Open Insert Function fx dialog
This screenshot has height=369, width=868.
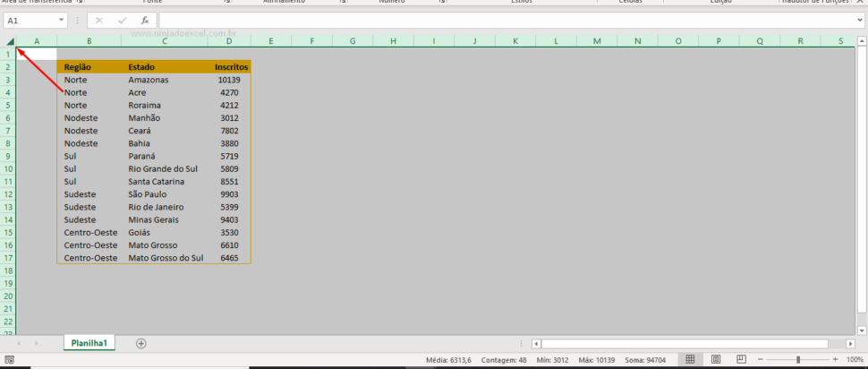coord(144,21)
